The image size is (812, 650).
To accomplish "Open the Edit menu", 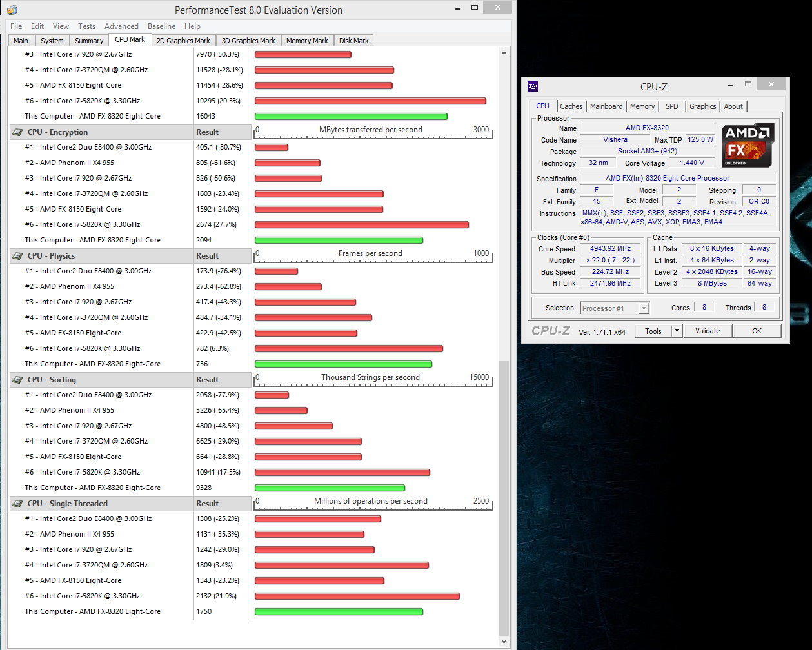I will click(37, 26).
